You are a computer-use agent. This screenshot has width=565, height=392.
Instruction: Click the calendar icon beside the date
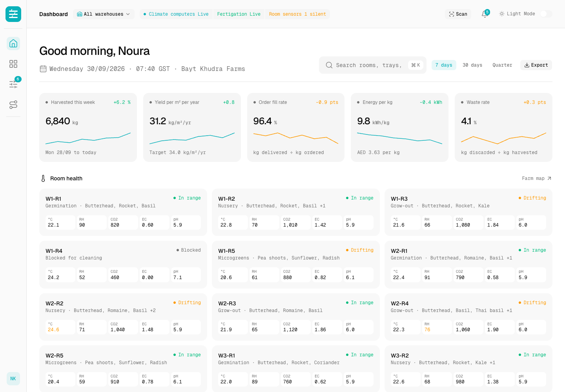[x=43, y=69]
